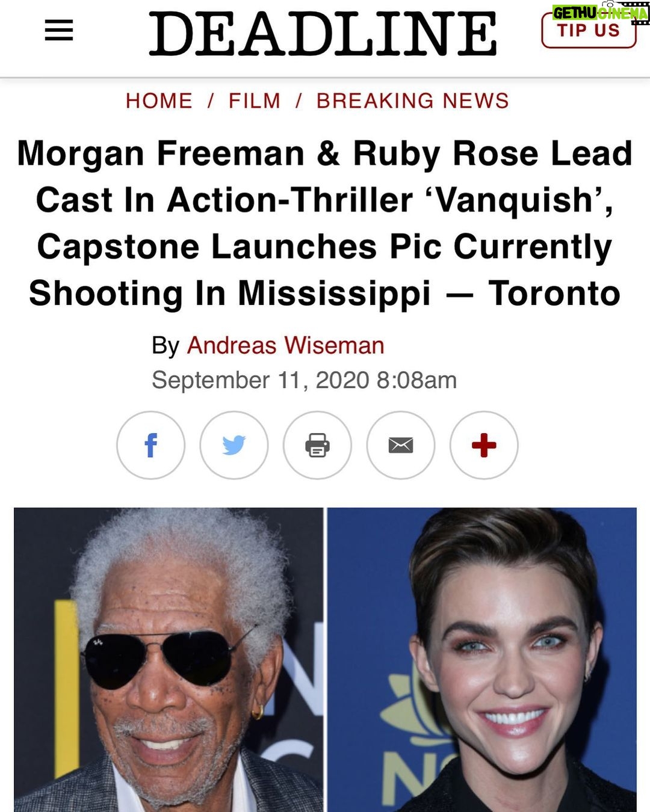
Task: Click the By label before the author name
Action: tap(166, 346)
